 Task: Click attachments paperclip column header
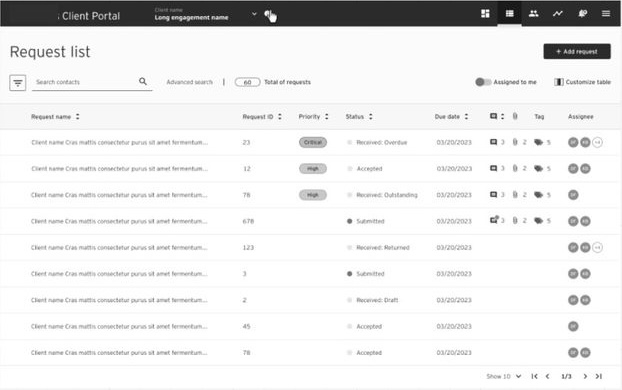(515, 116)
